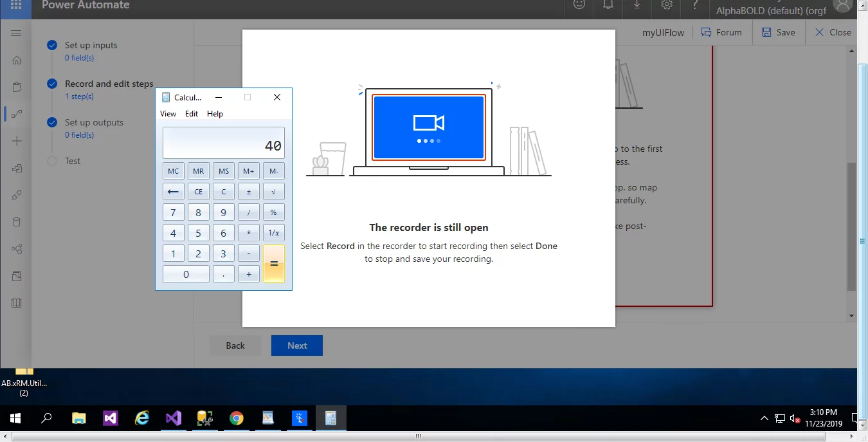
Task: Select the Record and edit steps step
Action: (x=109, y=84)
